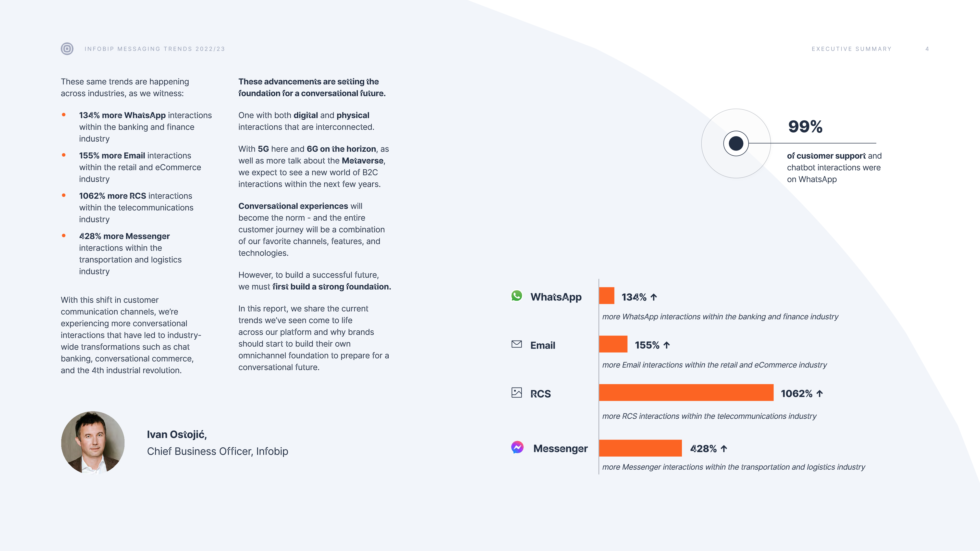This screenshot has width=980, height=551.
Task: Click the orange Messenger bar
Action: [640, 448]
